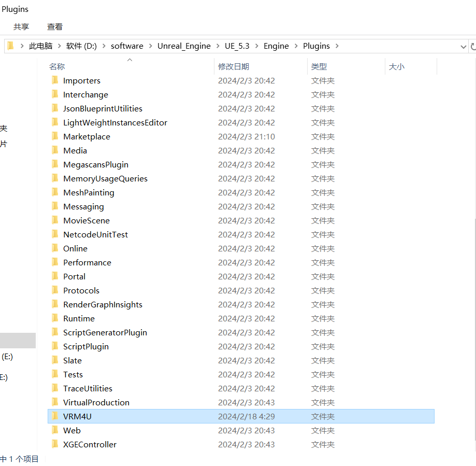This screenshot has height=466, width=476.
Task: Navigate to 此电脑 in the breadcrumb
Action: click(41, 46)
